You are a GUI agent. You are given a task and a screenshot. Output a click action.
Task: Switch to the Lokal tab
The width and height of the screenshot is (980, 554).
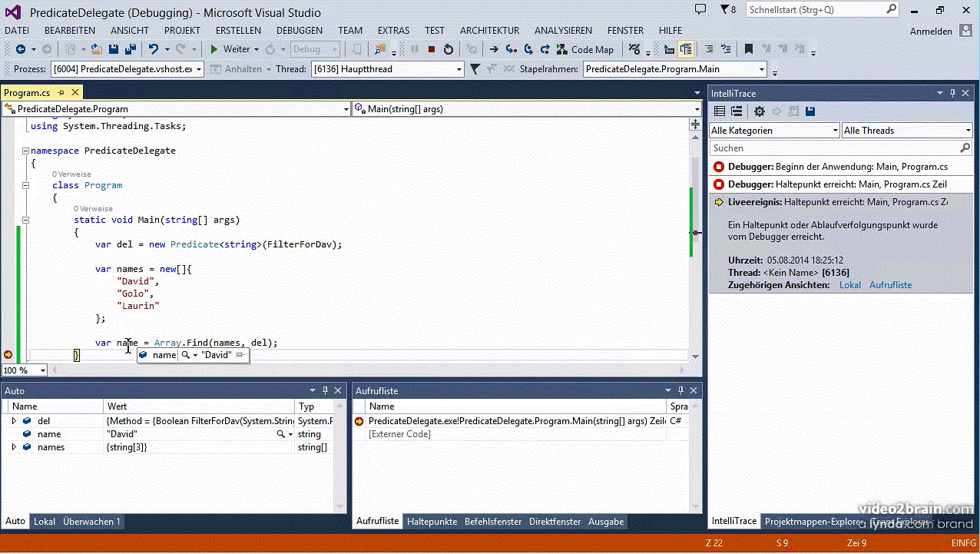point(45,521)
